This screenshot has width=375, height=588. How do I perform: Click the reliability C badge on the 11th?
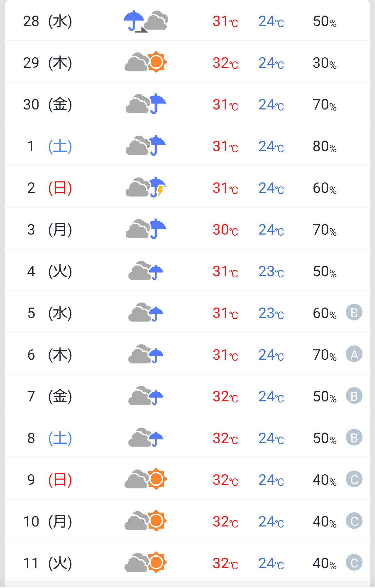coord(354,563)
